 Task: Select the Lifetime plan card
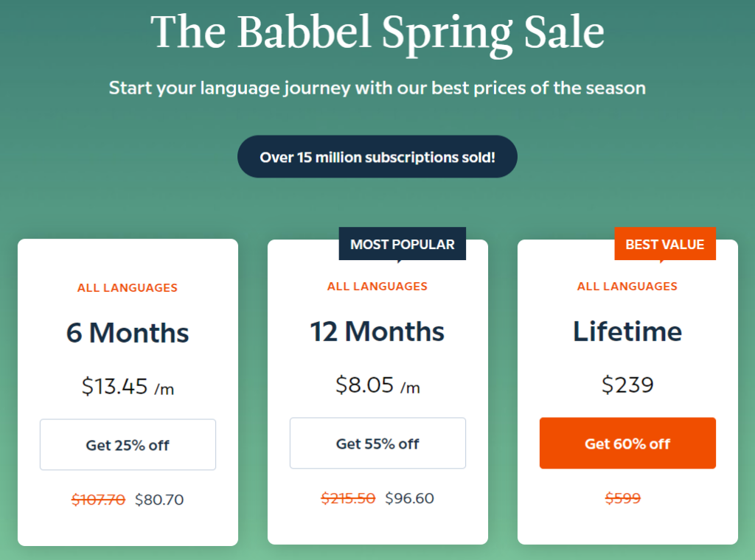[627, 332]
